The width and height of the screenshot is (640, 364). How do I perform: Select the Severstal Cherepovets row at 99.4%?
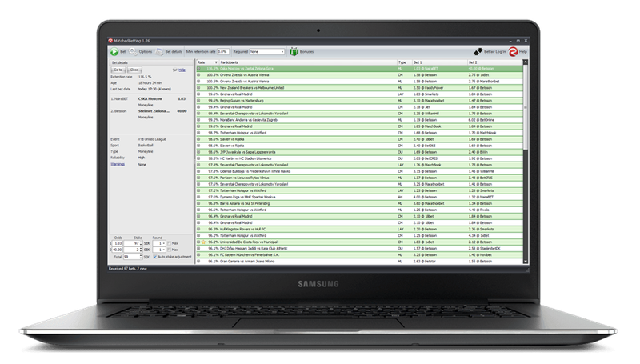point(359,114)
